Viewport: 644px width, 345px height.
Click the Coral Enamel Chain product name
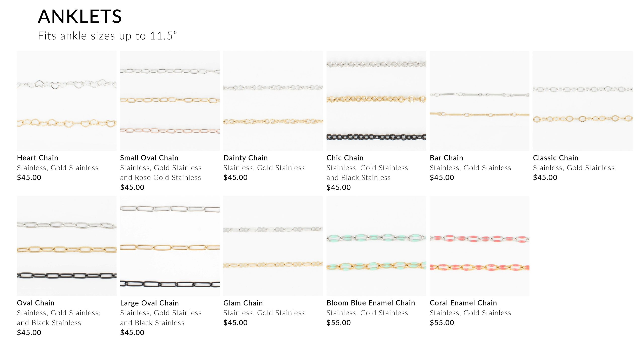[463, 303]
